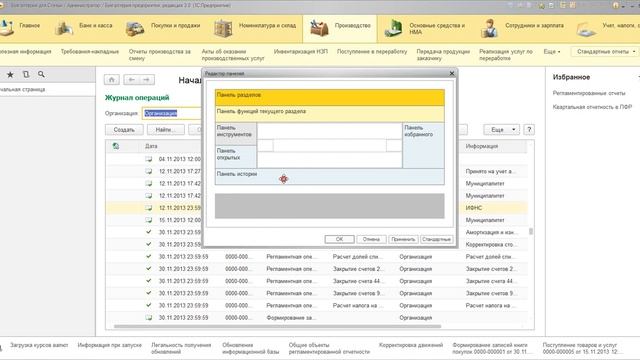The image size is (640, 360).
Task: Click Отмена in panel editor dialog
Action: (371, 239)
